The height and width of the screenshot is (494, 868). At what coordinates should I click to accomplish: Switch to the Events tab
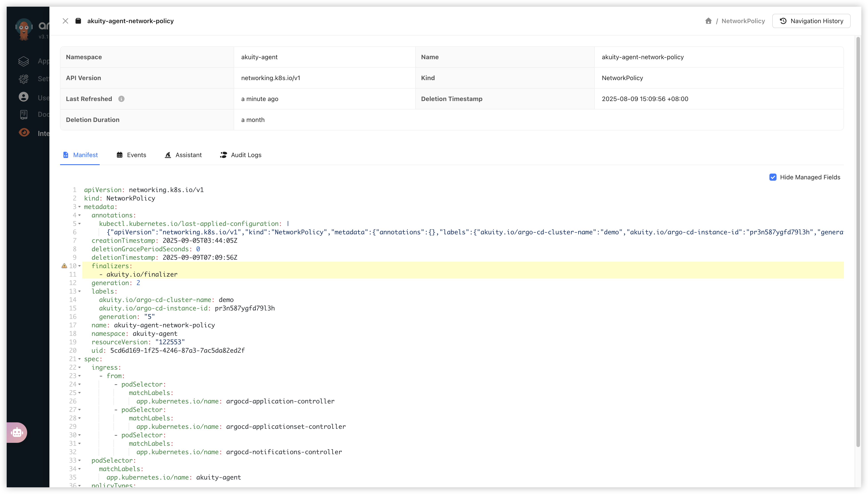coord(131,155)
